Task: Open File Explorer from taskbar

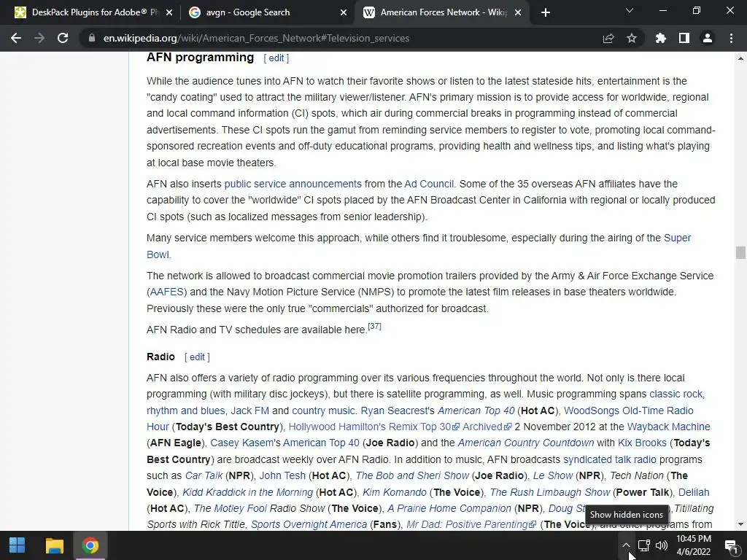Action: click(54, 545)
